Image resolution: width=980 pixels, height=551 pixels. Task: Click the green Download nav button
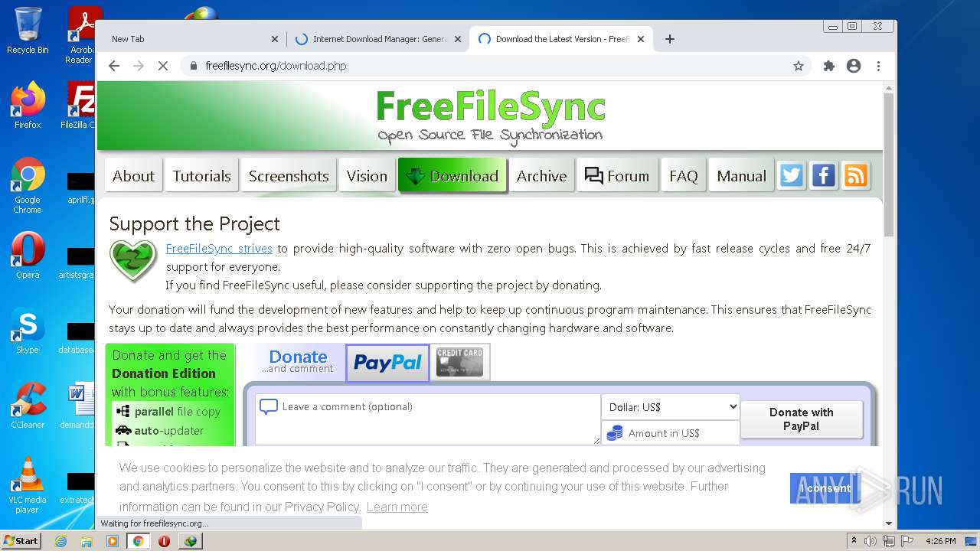tap(452, 176)
